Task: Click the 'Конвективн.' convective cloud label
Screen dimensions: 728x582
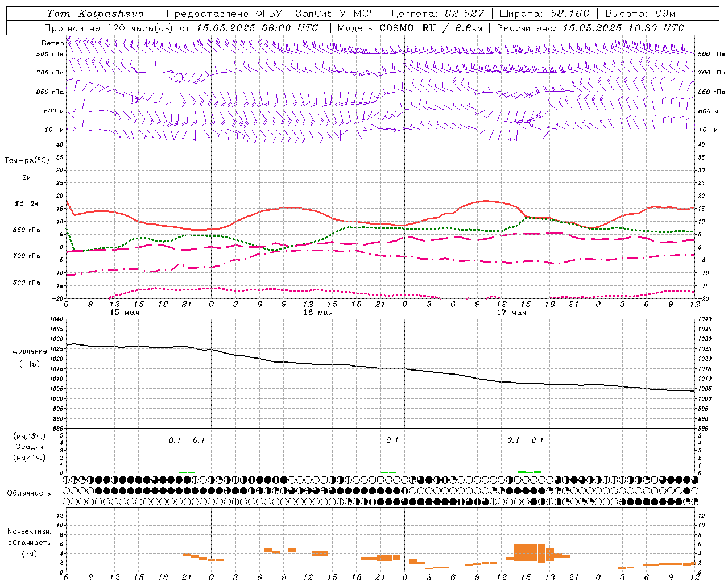Action: (30, 531)
